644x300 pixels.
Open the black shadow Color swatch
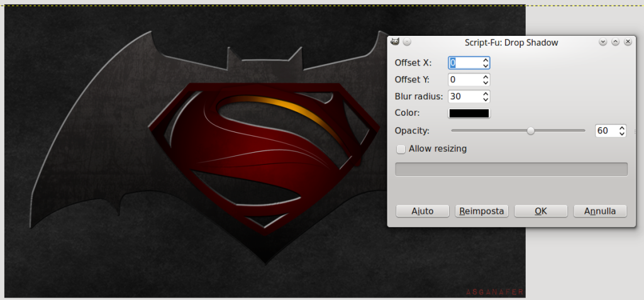[x=469, y=113]
